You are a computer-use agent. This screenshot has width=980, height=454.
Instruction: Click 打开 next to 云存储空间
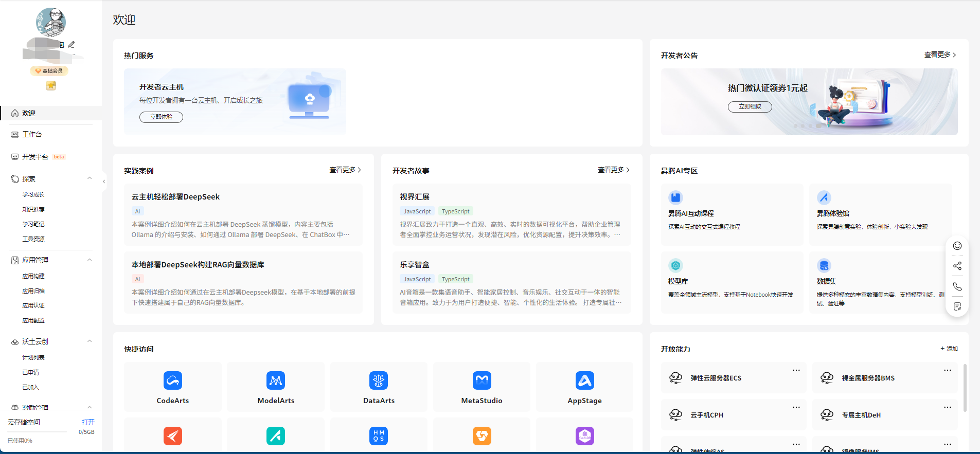[88, 422]
